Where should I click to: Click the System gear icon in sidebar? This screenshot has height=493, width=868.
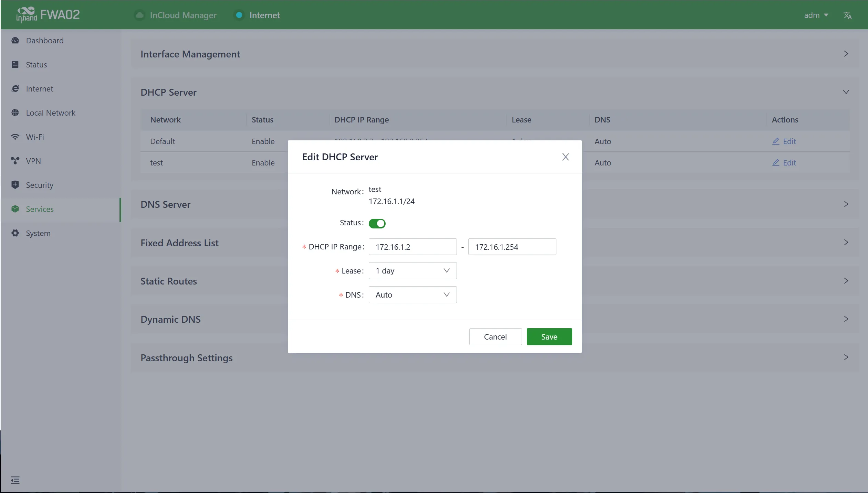pyautogui.click(x=15, y=233)
